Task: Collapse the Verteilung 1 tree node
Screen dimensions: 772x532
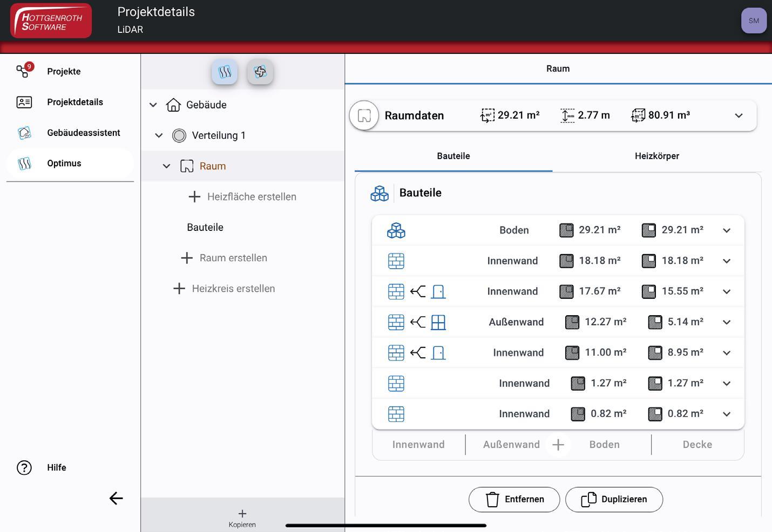Action: (x=159, y=135)
